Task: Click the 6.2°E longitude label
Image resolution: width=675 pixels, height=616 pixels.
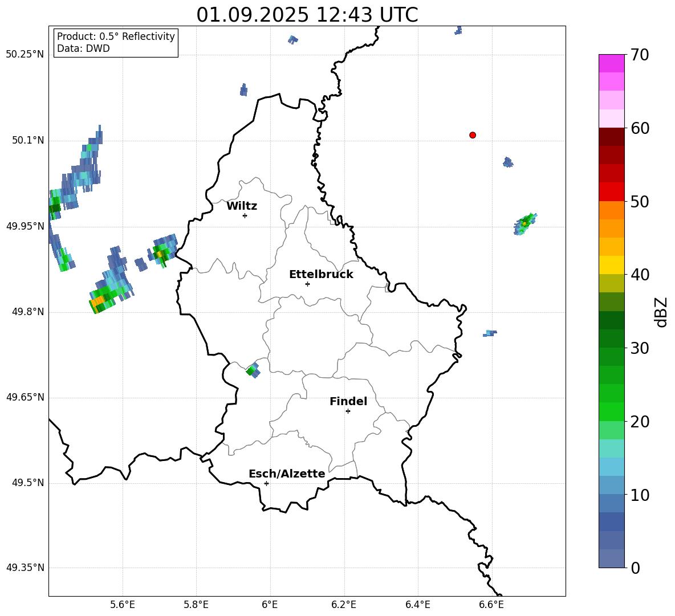Action: (344, 605)
